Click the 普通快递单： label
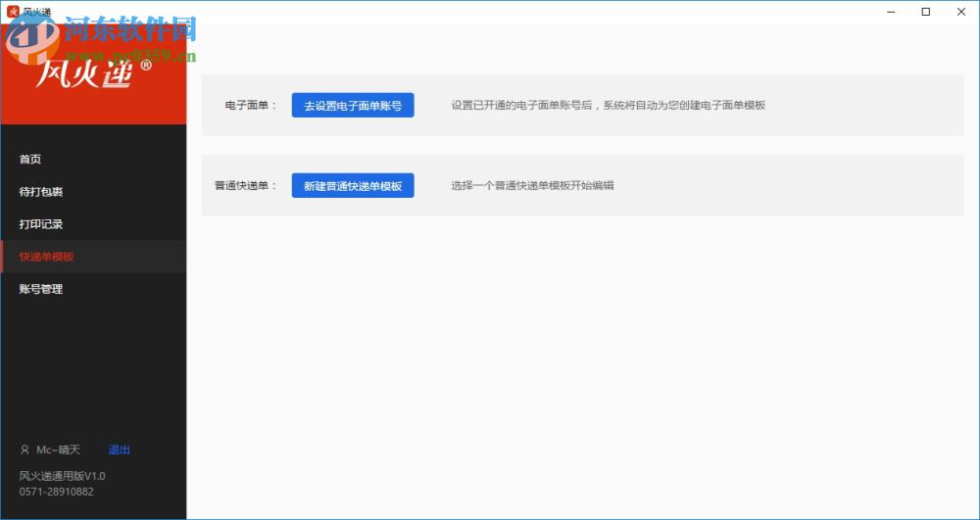Image resolution: width=980 pixels, height=520 pixels. coord(246,185)
